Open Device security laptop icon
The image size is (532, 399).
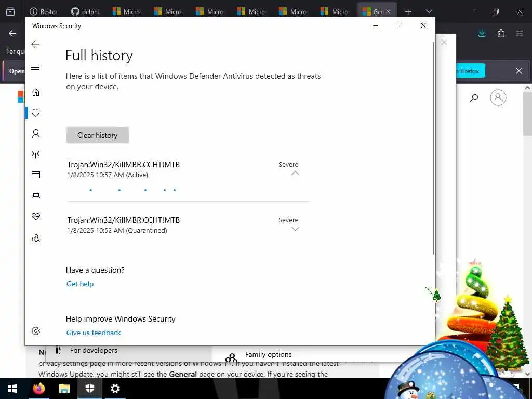[36, 196]
